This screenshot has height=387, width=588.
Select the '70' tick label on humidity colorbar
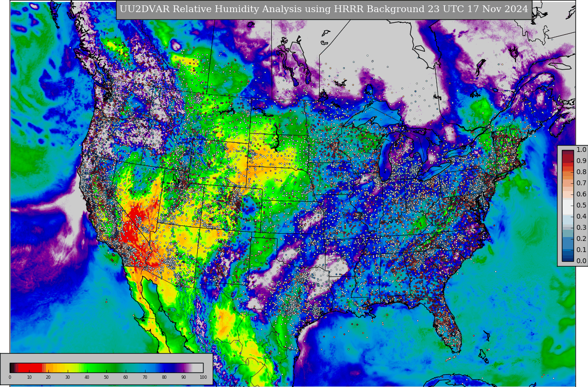[x=145, y=377]
